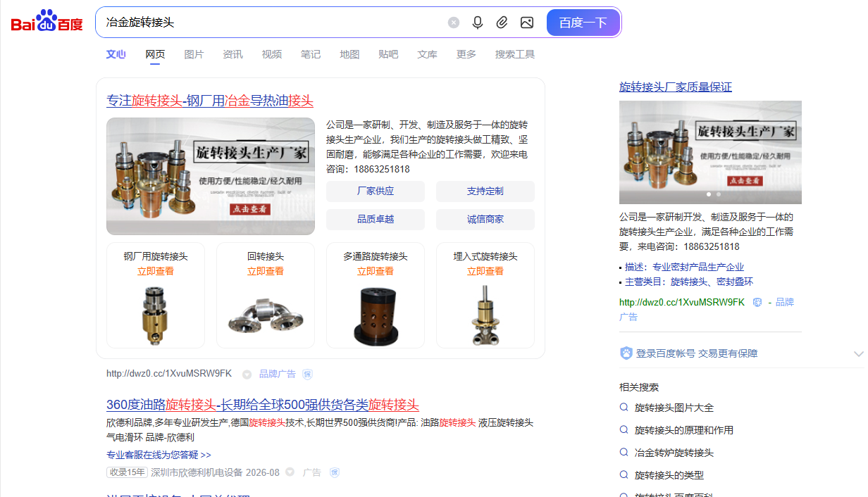The height and width of the screenshot is (497, 868).
Task: Expand dropdown arrow beside first ad URL
Action: [x=247, y=375]
